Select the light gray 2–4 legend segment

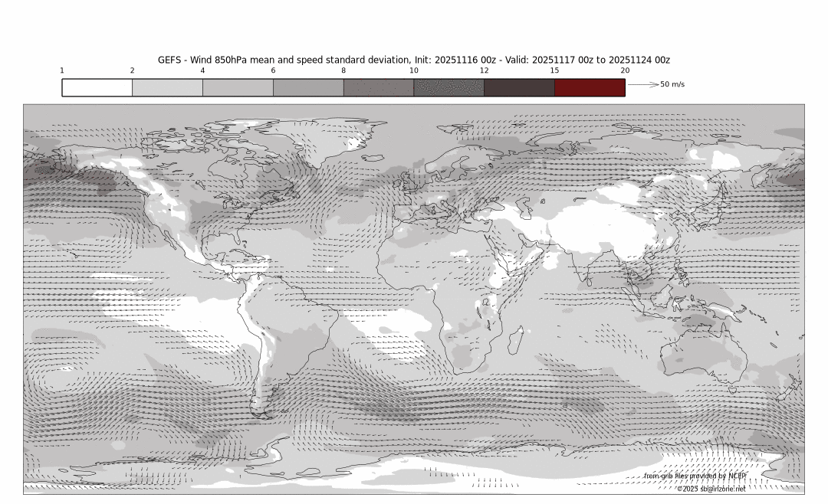(167, 87)
